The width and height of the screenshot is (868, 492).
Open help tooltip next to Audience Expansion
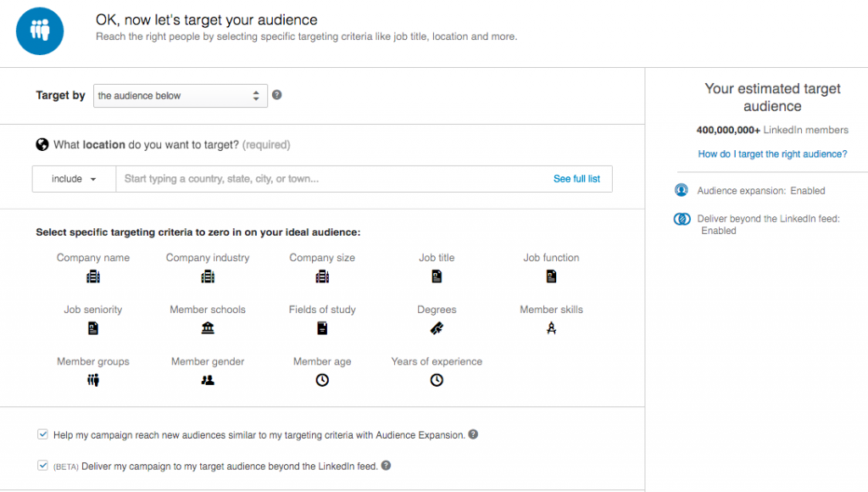coord(473,434)
